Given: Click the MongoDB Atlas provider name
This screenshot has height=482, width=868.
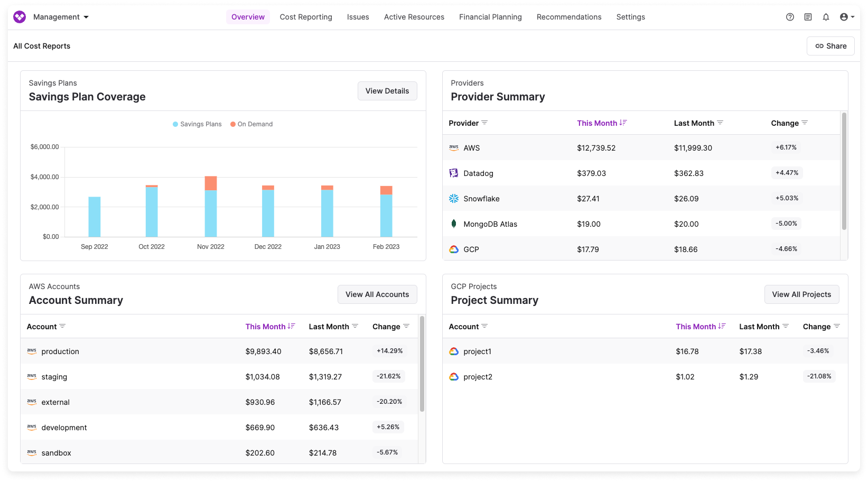Looking at the screenshot, I should click(x=490, y=224).
